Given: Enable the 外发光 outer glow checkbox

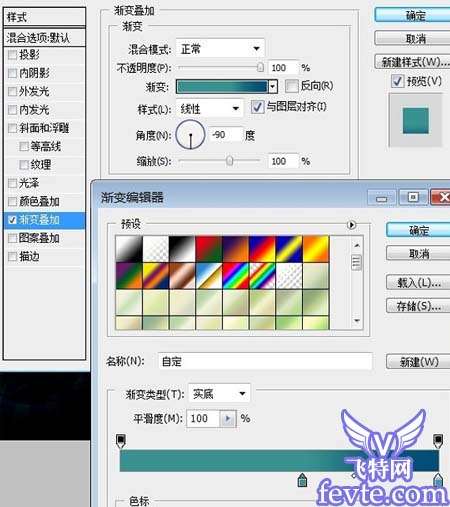Looking at the screenshot, I should point(12,91).
